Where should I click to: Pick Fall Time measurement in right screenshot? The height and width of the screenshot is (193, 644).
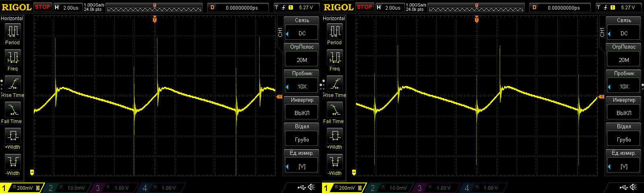point(334,110)
